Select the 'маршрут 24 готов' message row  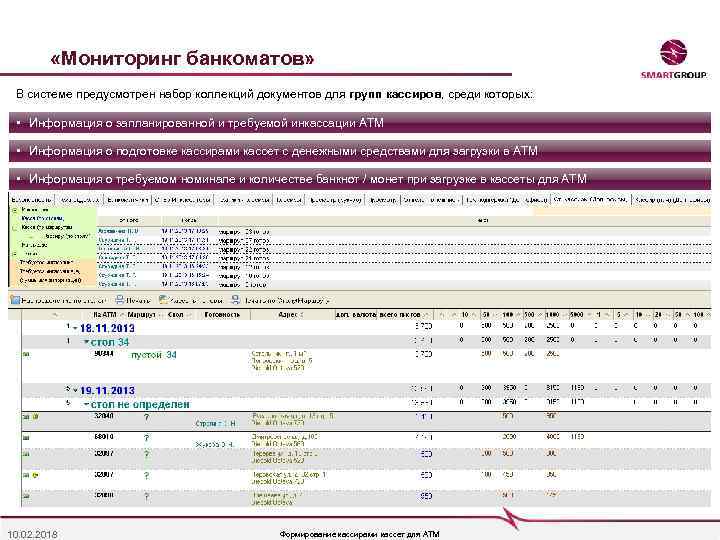(x=404, y=258)
